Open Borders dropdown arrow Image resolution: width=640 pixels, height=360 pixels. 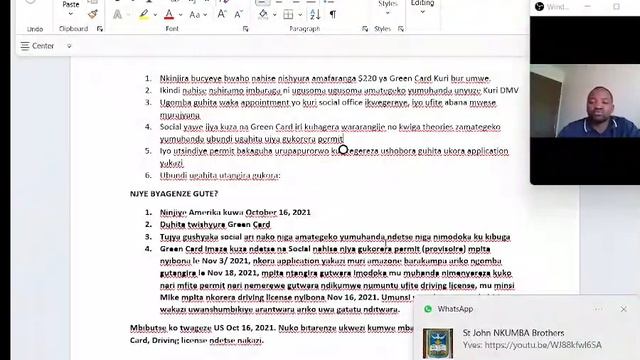coord(300,15)
